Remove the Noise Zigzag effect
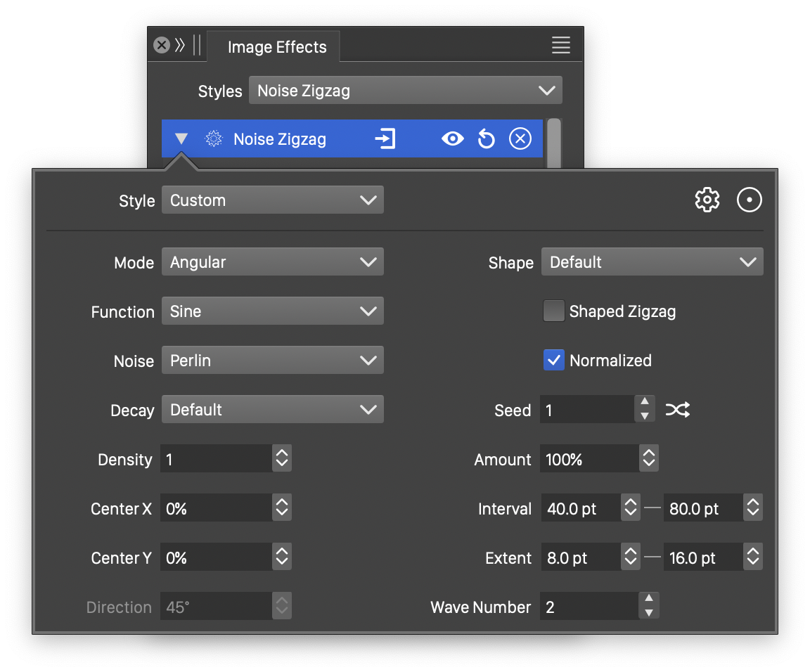The height and width of the screenshot is (672, 810). tap(520, 139)
